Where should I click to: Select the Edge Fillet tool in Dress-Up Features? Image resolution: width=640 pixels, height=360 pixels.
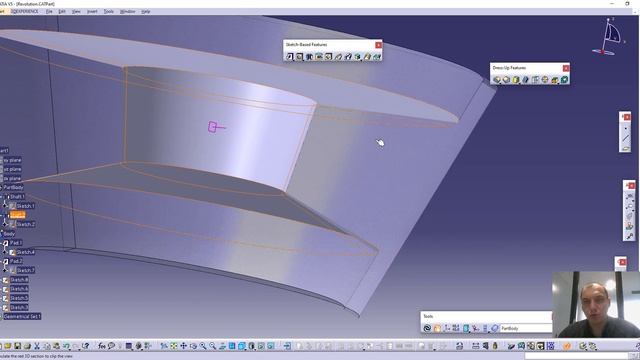497,80
